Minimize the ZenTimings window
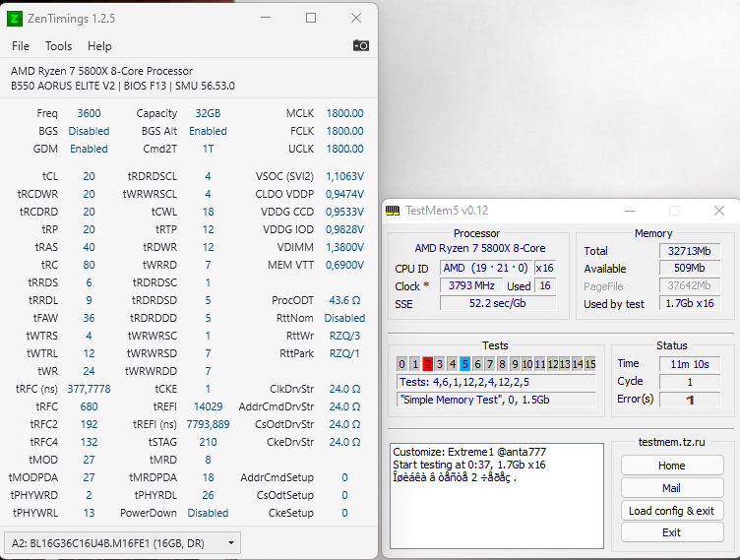Screen dimensions: 740x560 (266, 18)
